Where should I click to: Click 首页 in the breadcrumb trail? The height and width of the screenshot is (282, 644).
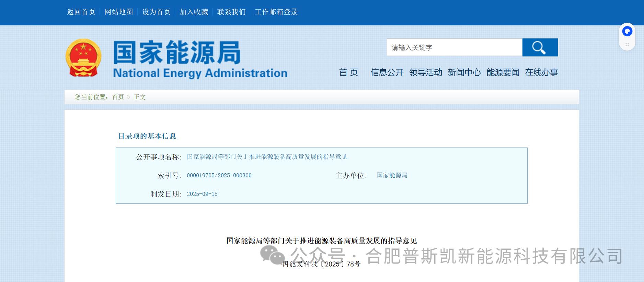coord(118,97)
